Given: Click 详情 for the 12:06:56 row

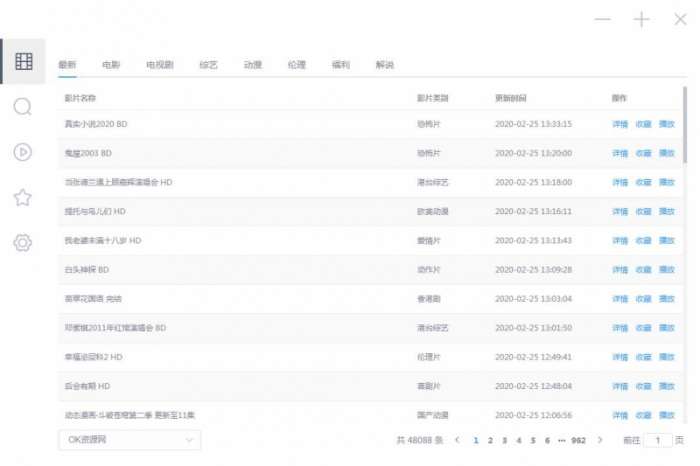Looking at the screenshot, I should 620,415.
